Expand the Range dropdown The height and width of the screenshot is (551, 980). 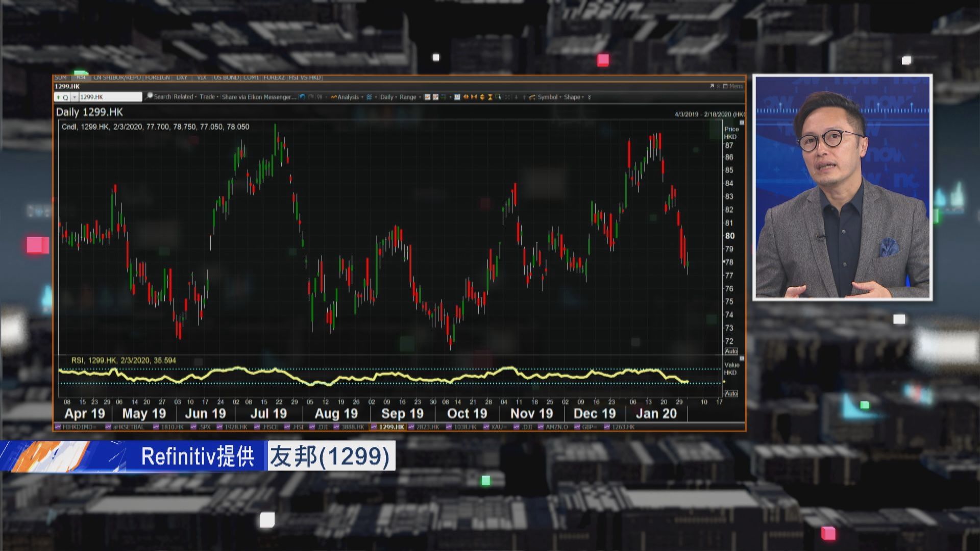click(408, 96)
